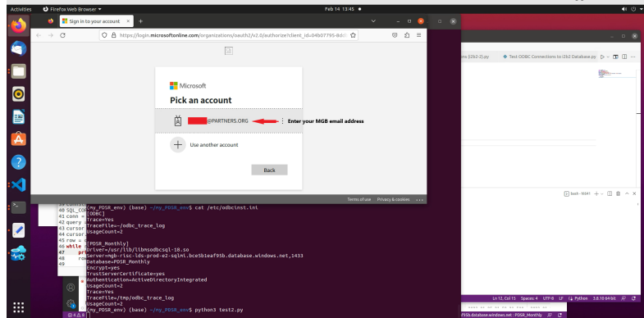Open the Pocket save icon in Firefox

[x=395, y=35]
